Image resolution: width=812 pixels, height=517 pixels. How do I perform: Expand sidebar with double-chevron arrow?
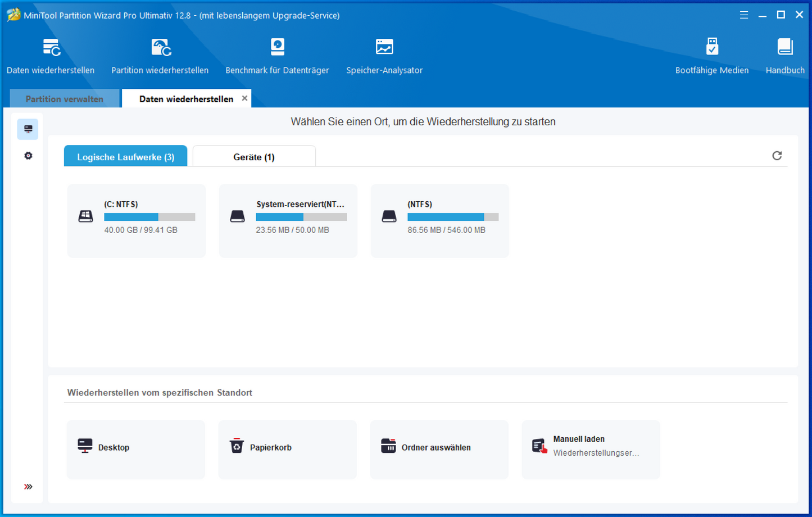click(x=28, y=487)
